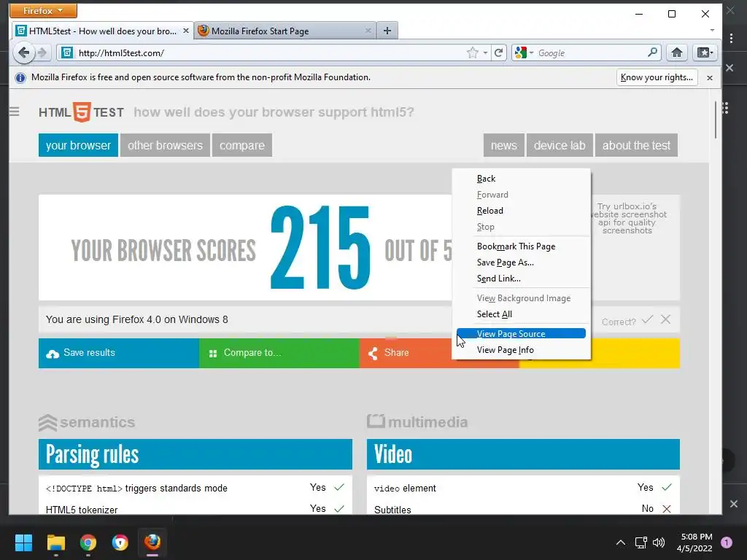This screenshot has width=747, height=560.
Task: Click the info icon in notification bar
Action: (20, 77)
